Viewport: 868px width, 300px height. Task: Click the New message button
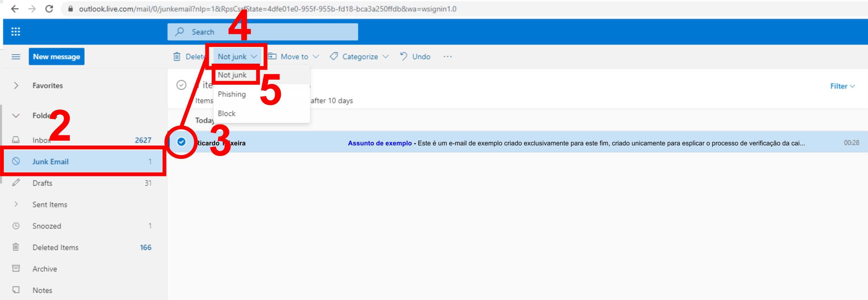tap(57, 57)
